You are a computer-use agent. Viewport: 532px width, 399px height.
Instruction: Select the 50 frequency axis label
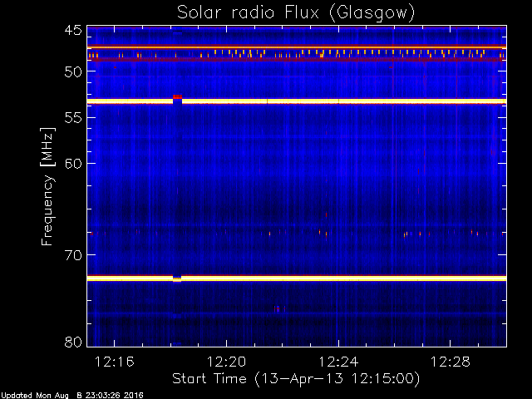tap(73, 71)
